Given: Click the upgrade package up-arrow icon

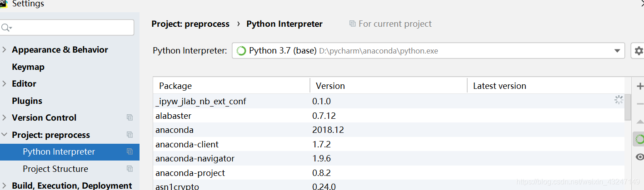Looking at the screenshot, I should [x=640, y=122].
